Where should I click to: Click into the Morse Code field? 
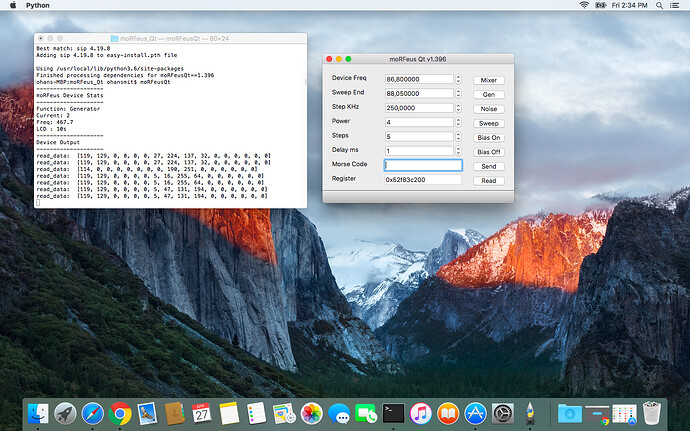(423, 165)
